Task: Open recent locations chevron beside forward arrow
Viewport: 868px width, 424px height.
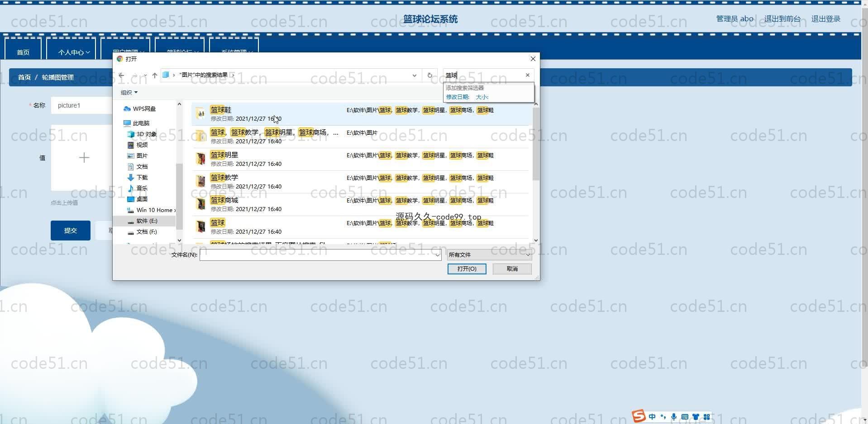Action: pyautogui.click(x=145, y=75)
